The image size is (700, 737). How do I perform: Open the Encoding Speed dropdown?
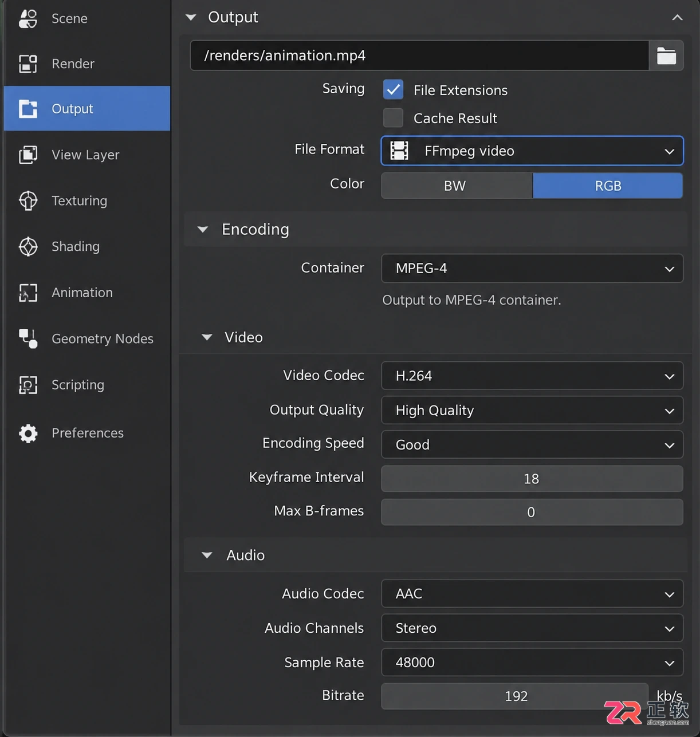[532, 445]
